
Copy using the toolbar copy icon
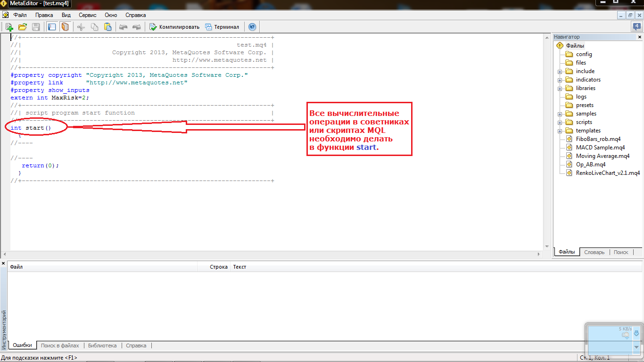coord(94,27)
